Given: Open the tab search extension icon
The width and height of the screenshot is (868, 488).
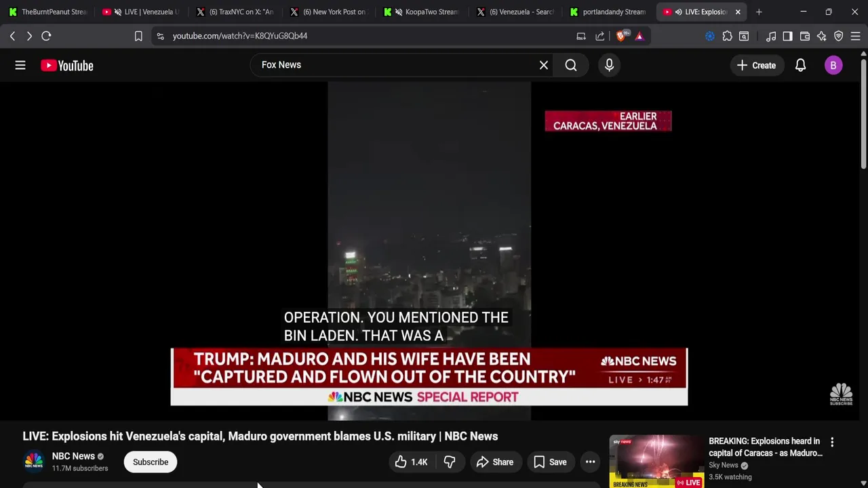Looking at the screenshot, I should tap(744, 36).
